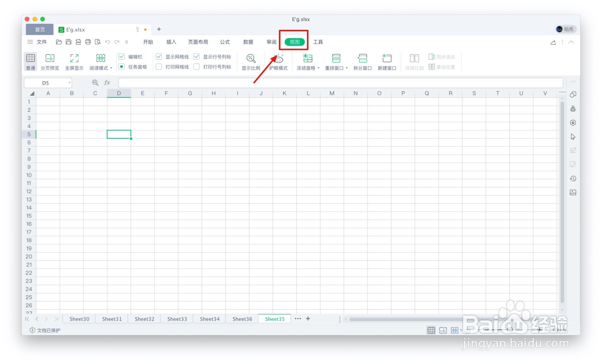Open the settings sliders icon in right sidebar
The width and height of the screenshot is (602, 364).
[573, 151]
